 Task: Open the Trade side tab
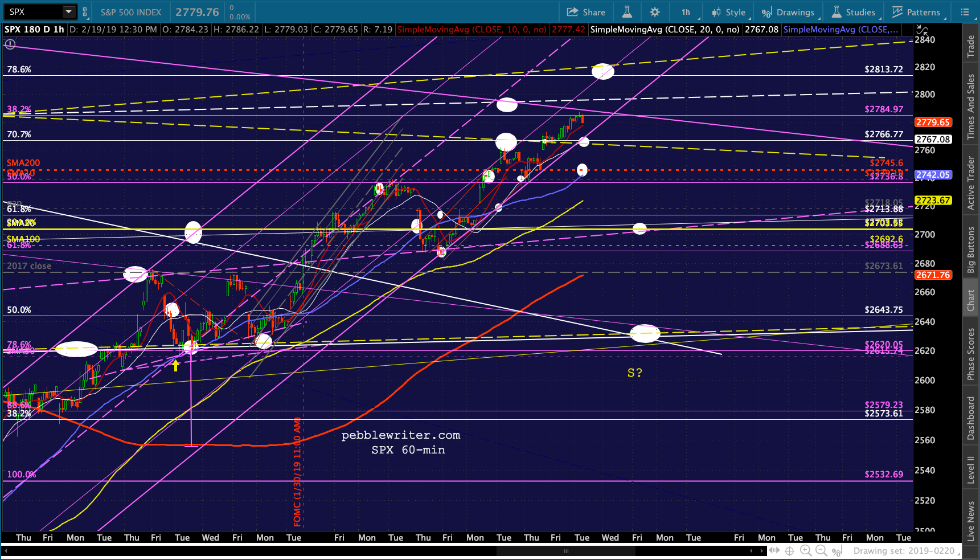[971, 47]
